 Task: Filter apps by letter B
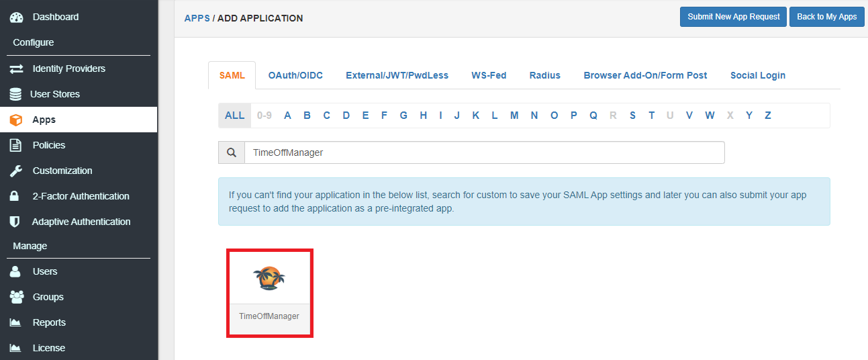(307, 116)
